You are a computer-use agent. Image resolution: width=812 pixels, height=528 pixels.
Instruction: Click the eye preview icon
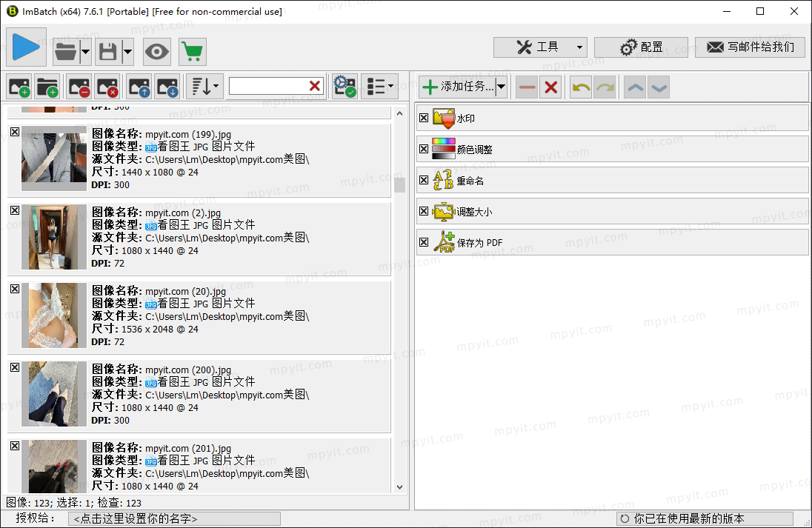157,52
